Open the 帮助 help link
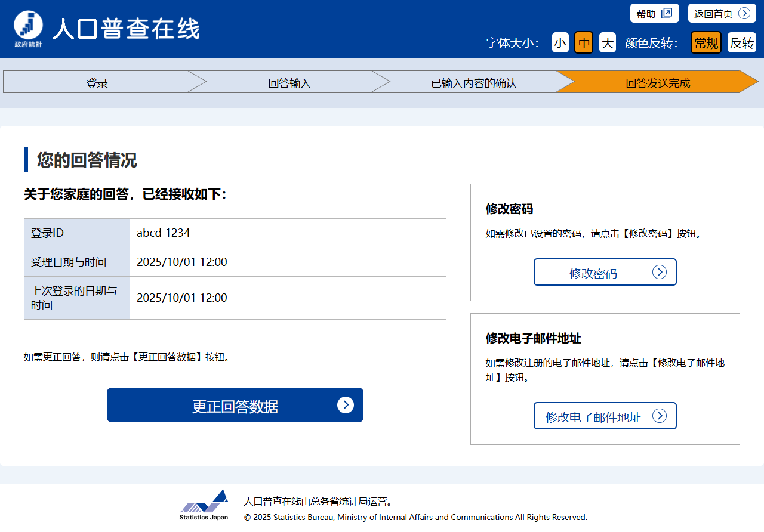Viewport: 764px width, 532px height. pyautogui.click(x=646, y=13)
